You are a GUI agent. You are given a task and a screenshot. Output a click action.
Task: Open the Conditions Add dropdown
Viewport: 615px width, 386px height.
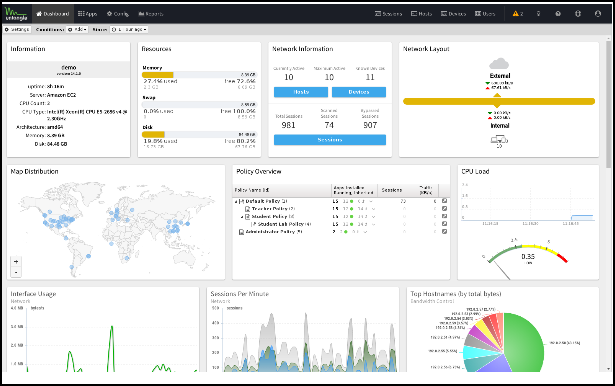pyautogui.click(x=77, y=29)
